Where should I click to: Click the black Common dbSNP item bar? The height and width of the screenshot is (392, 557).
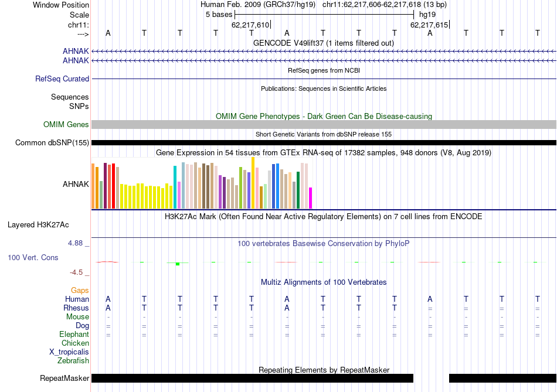(324, 143)
